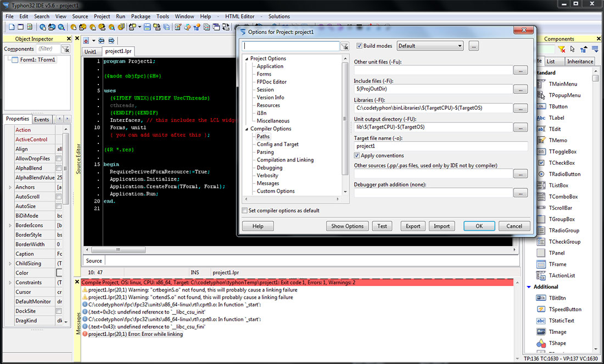This screenshot has width=604, height=364.
Task: Collapse the Compiler Options tree node
Action: pyautogui.click(x=247, y=129)
